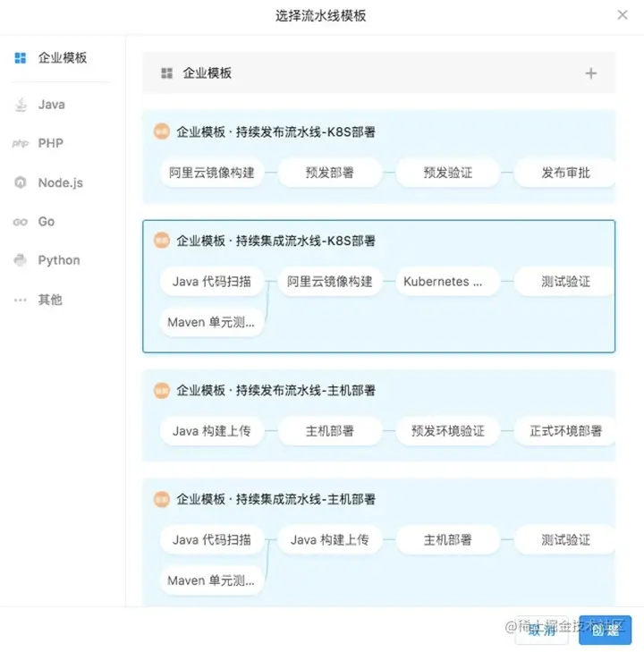
Task: Click the 阿里云镜像构建 stage in first template
Action: click(212, 173)
